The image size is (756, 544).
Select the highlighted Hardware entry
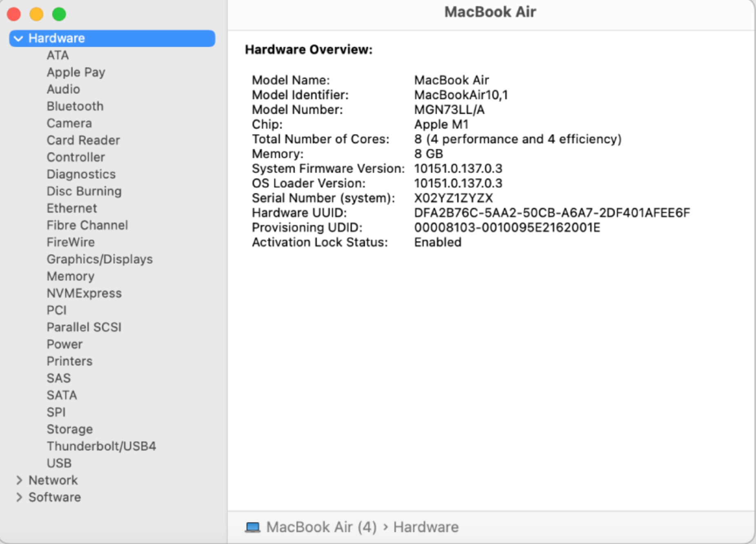pyautogui.click(x=56, y=38)
